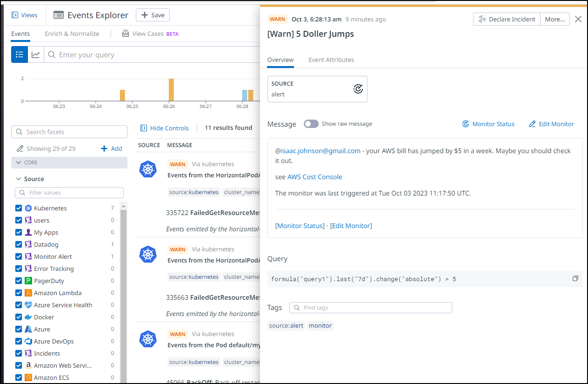The height and width of the screenshot is (384, 588).
Task: Collapse the Source facet
Action: 30,179
